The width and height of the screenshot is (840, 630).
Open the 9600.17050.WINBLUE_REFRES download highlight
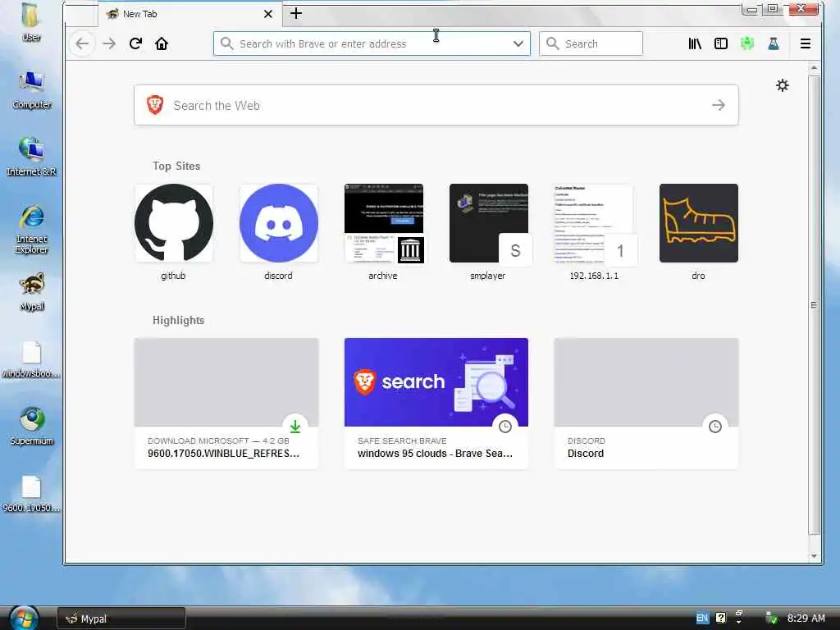coord(226,403)
